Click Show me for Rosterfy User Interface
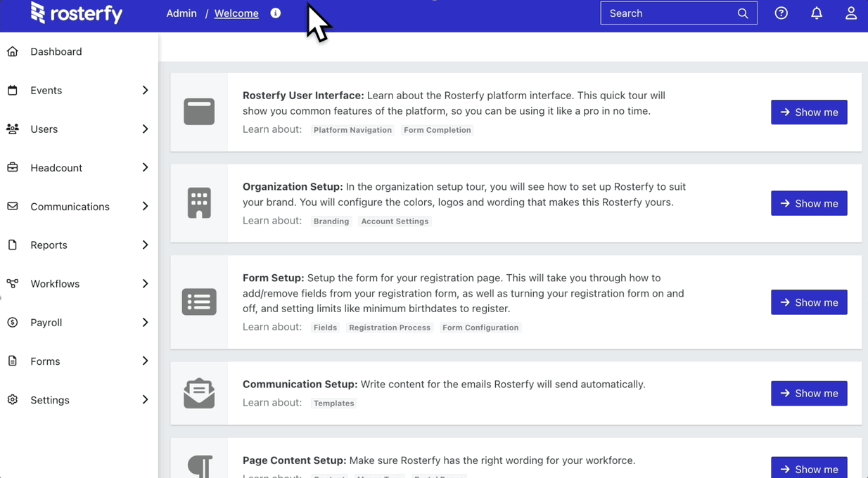Image resolution: width=868 pixels, height=478 pixels. [809, 112]
